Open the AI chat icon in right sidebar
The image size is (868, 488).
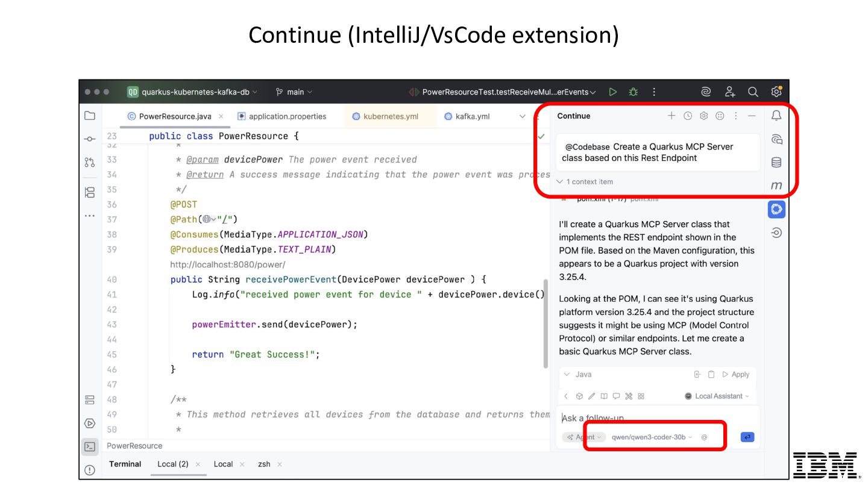click(777, 139)
